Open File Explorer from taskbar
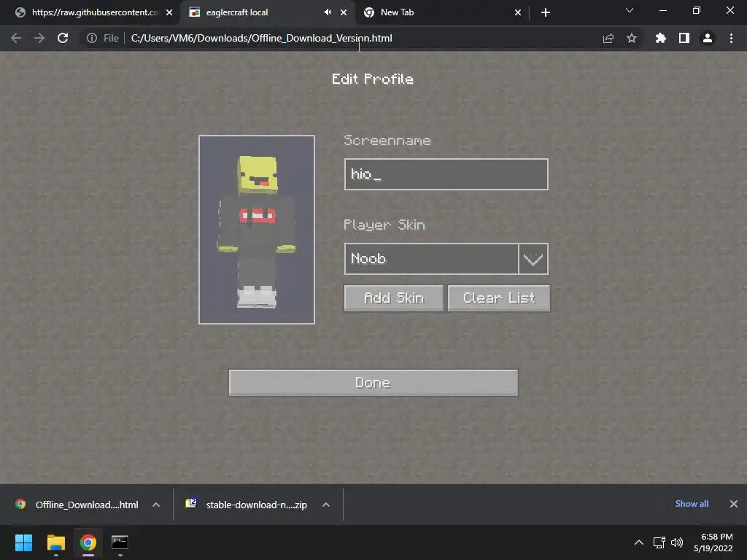Screen dimensions: 747x560 [55, 542]
